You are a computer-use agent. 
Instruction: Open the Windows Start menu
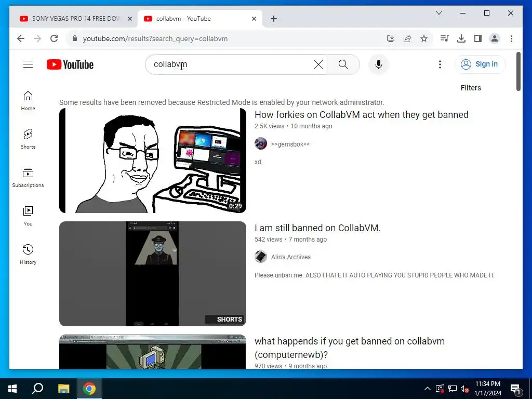tap(12, 389)
